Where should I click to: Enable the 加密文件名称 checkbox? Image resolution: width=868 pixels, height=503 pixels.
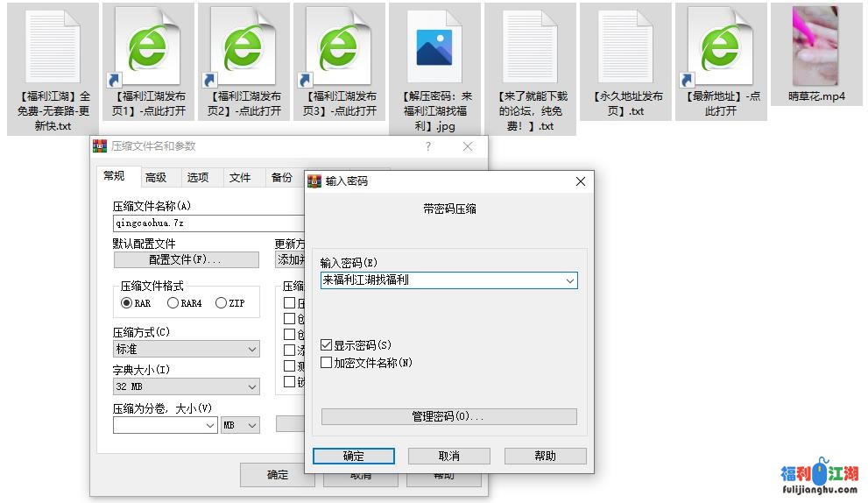click(x=327, y=363)
